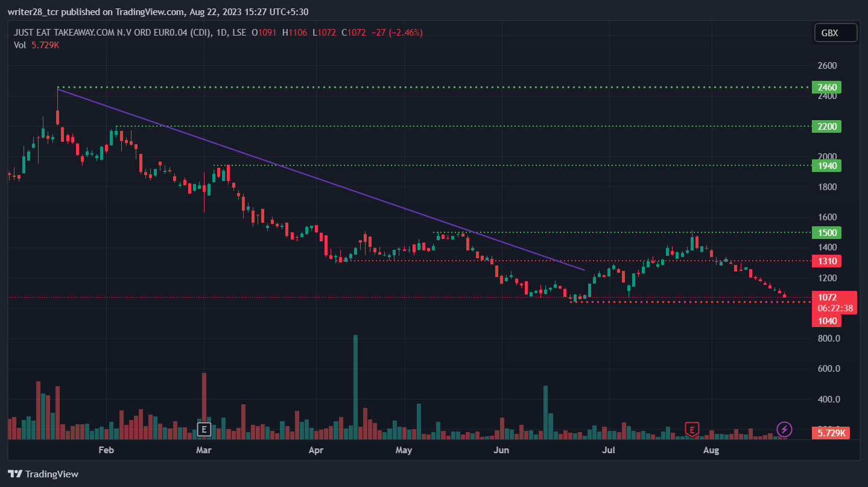Image resolution: width=868 pixels, height=487 pixels.
Task: Click the H1106 high value
Action: [x=294, y=33]
